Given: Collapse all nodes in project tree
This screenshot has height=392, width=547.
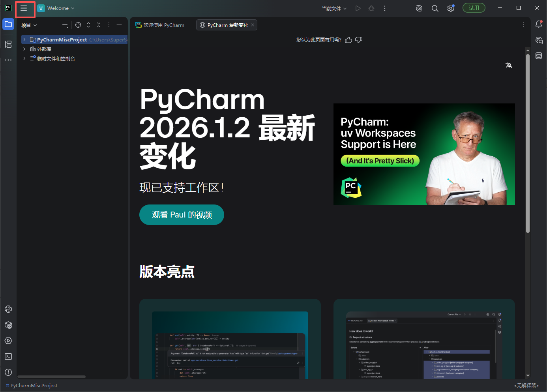Looking at the screenshot, I should pyautogui.click(x=99, y=25).
